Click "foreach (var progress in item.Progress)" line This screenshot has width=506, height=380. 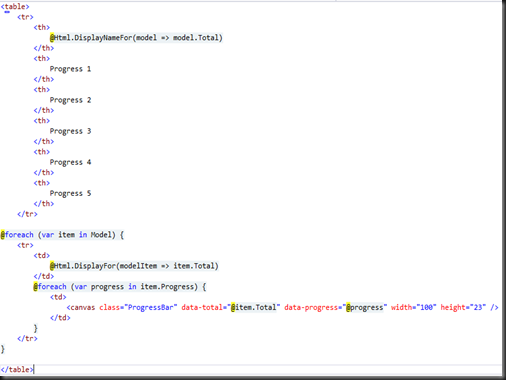click(x=120, y=287)
